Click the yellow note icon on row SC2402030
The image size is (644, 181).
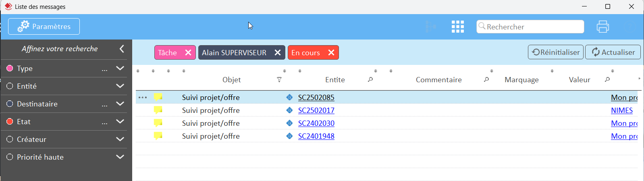158,123
